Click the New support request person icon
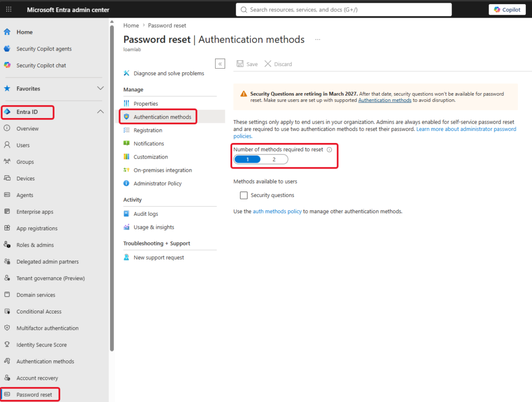Image resolution: width=532 pixels, height=402 pixels. pyautogui.click(x=127, y=257)
